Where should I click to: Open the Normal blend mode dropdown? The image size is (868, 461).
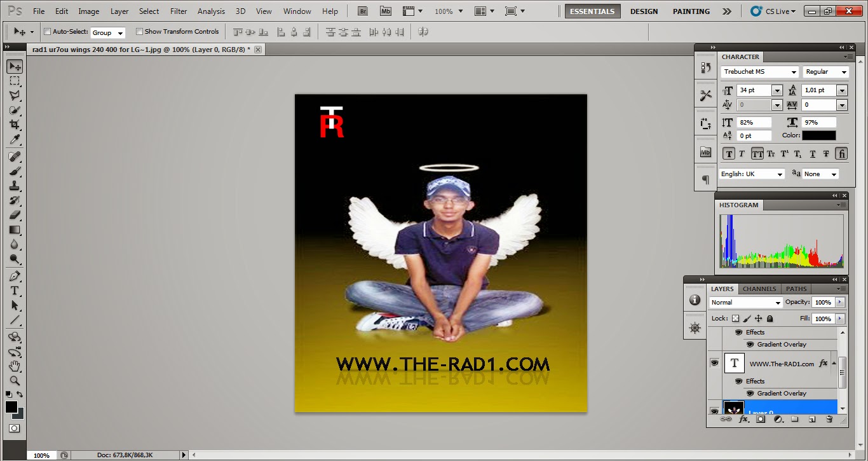[745, 303]
